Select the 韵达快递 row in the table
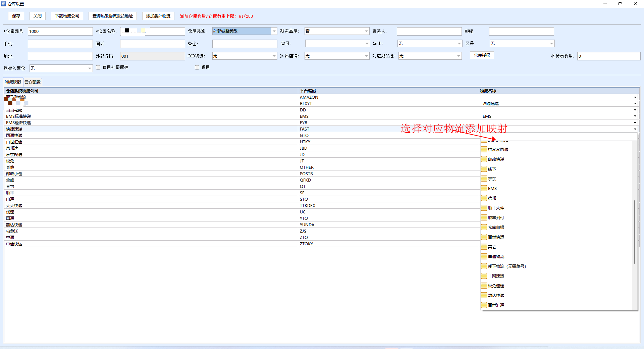 [241, 225]
